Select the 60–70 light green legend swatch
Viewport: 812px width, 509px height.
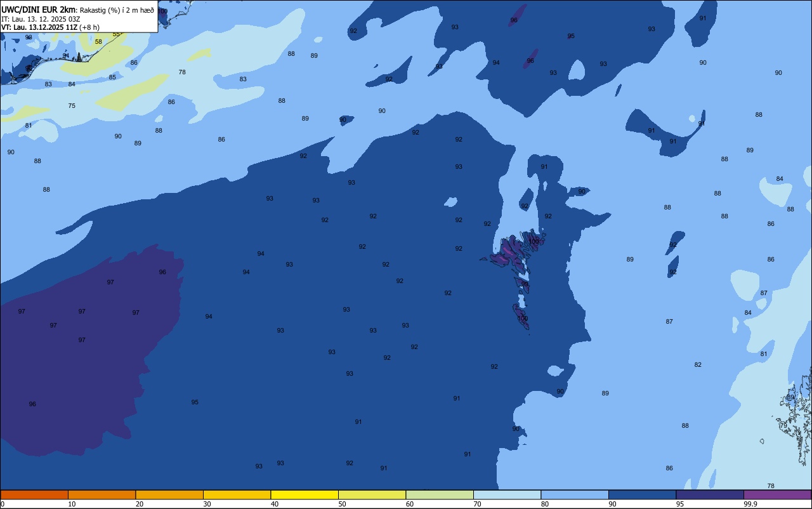440,494
